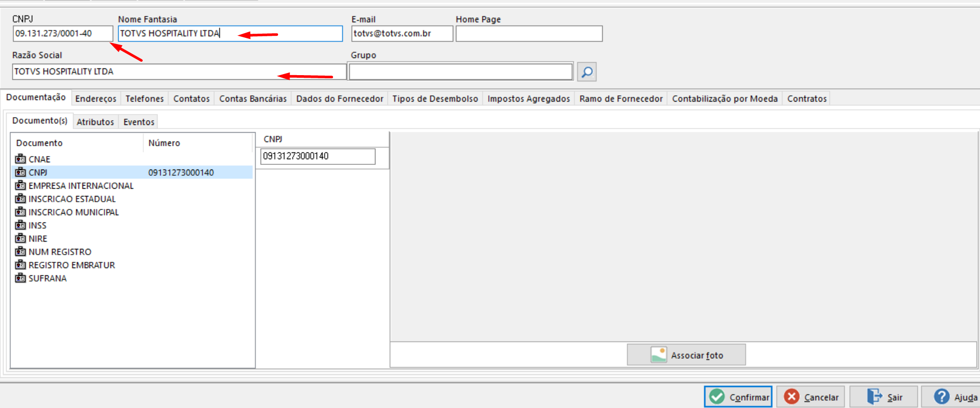Open Dados do Fornecedor tab
The image size is (980, 408).
click(x=340, y=99)
